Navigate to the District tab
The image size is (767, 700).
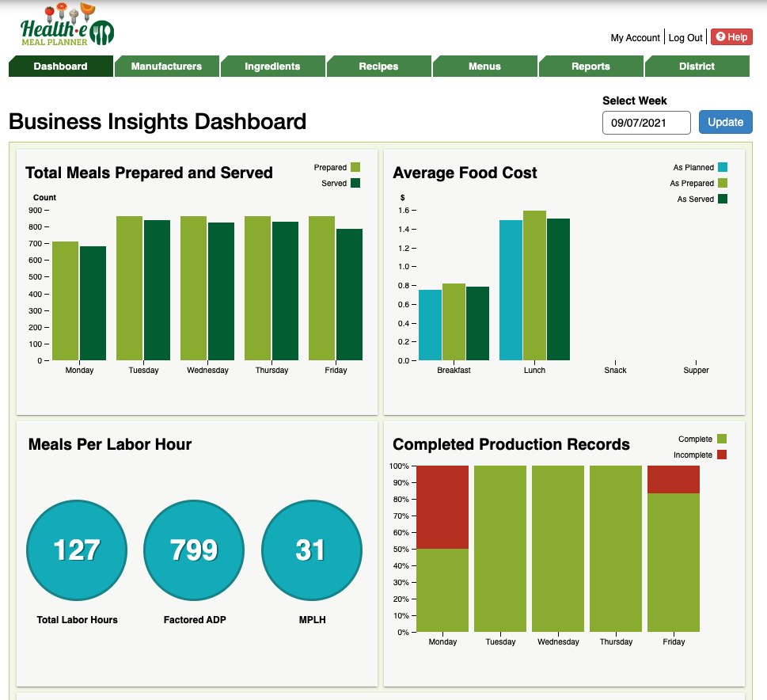697,67
